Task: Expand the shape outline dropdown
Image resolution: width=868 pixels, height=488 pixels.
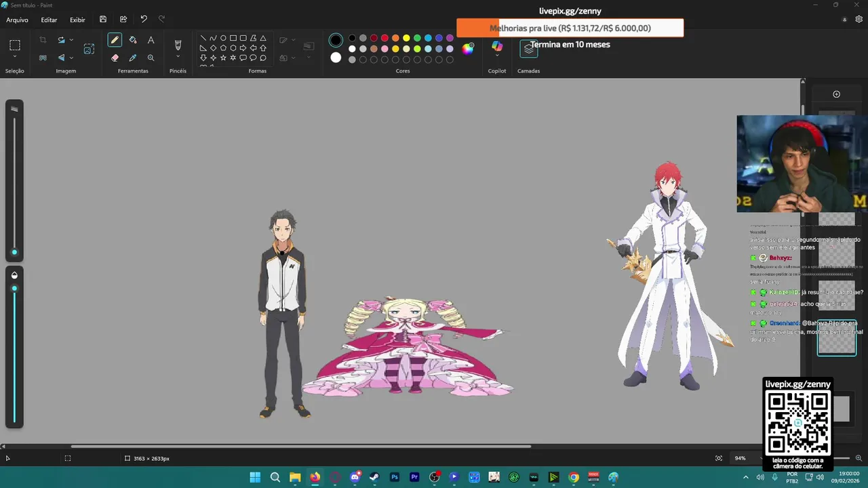Action: click(293, 40)
